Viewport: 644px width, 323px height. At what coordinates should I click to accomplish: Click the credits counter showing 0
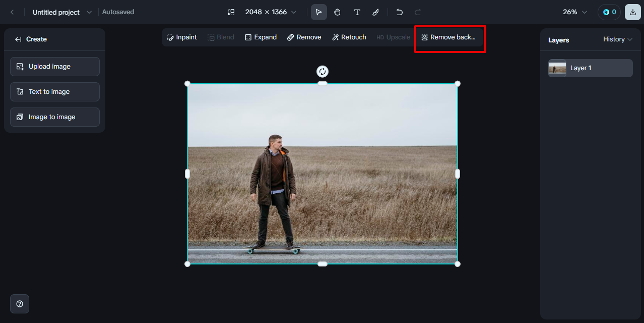tap(609, 12)
